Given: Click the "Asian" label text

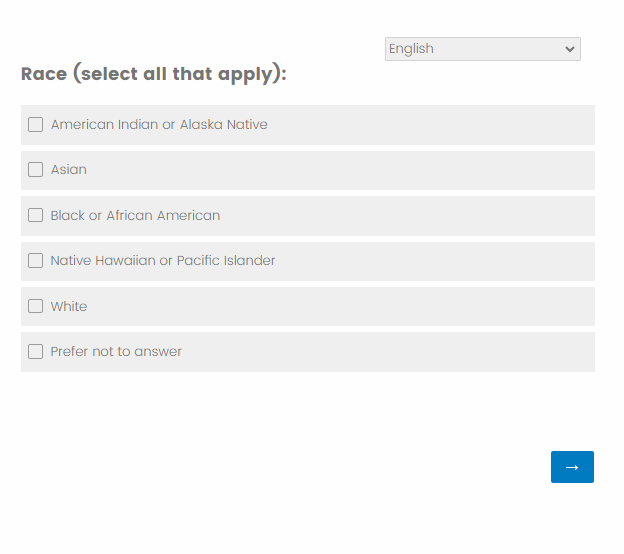Looking at the screenshot, I should pyautogui.click(x=69, y=170).
